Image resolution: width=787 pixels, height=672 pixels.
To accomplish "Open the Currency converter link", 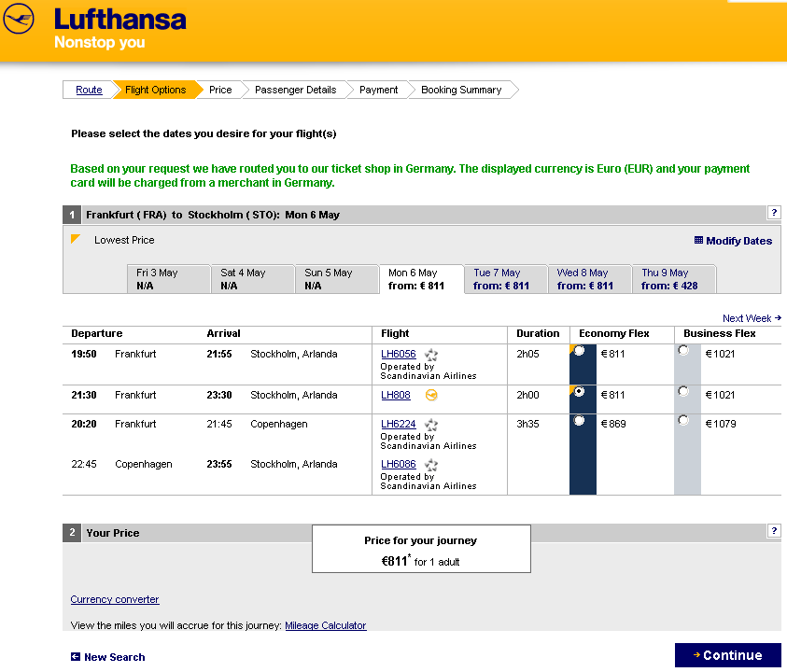I will 115,599.
